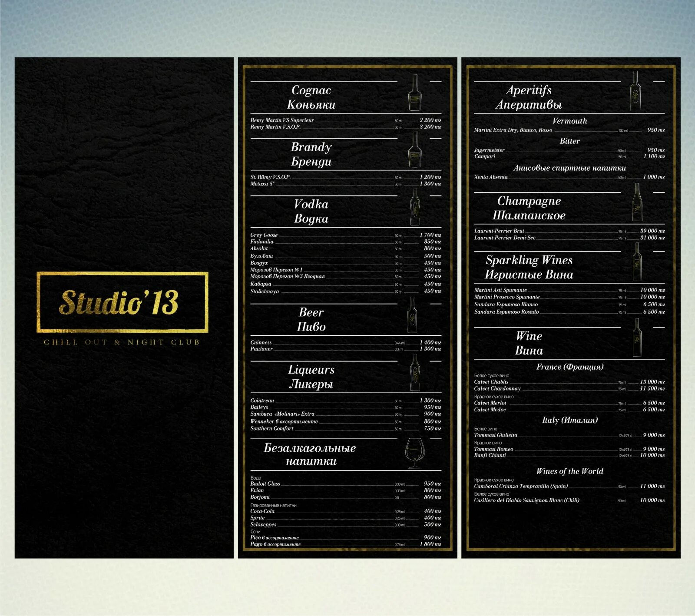
Task: Click the Sambuca «Molinari» Extra item
Action: click(346, 414)
